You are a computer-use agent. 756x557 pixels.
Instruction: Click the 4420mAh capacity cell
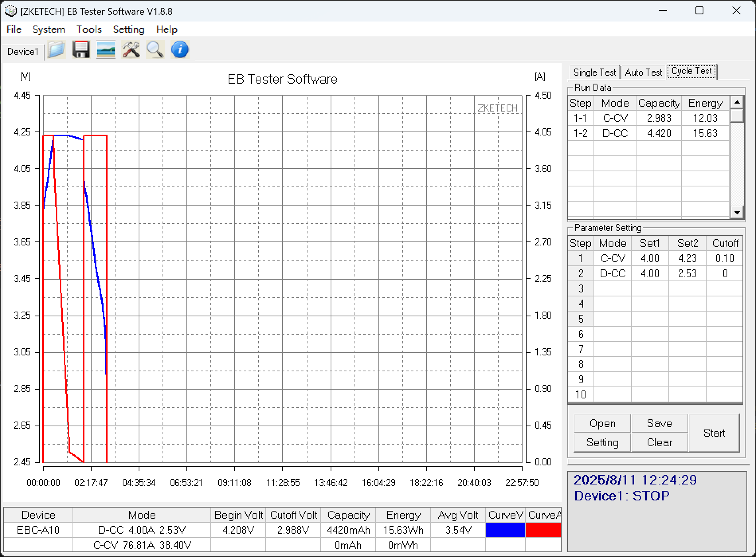click(348, 530)
